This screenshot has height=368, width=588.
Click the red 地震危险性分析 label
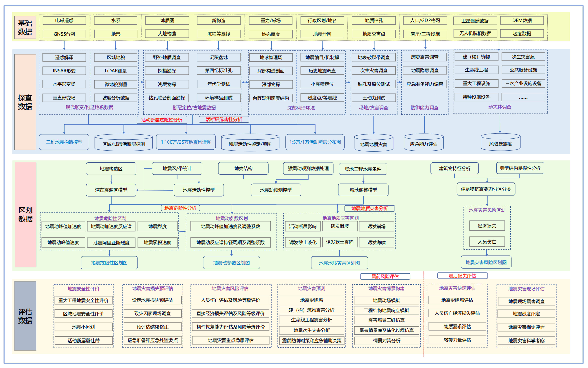180,208
